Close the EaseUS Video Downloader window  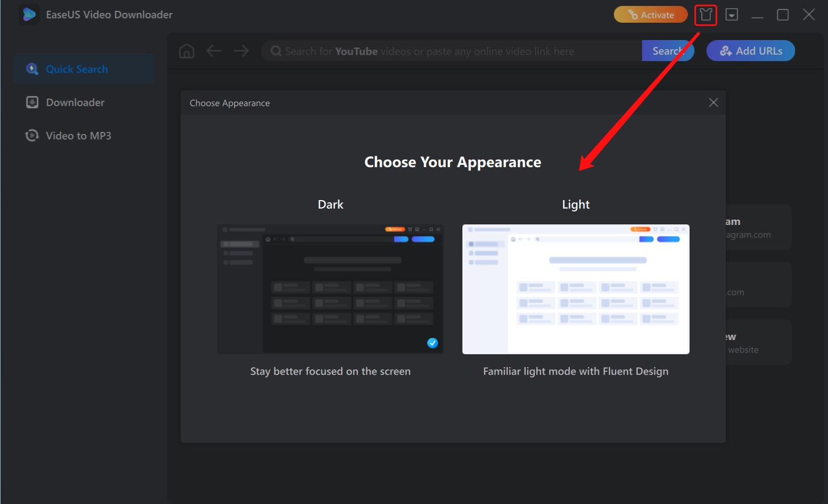pyautogui.click(x=809, y=15)
